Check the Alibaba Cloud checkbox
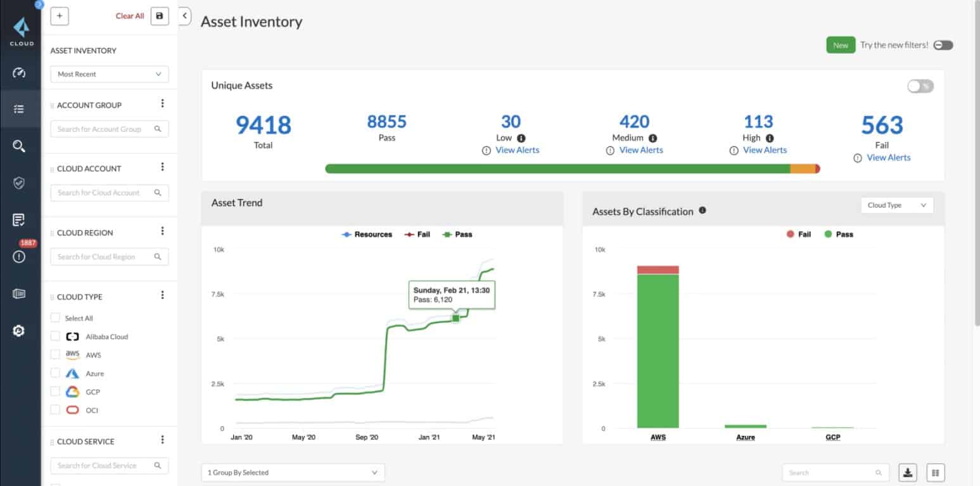The image size is (980, 486). (x=55, y=336)
